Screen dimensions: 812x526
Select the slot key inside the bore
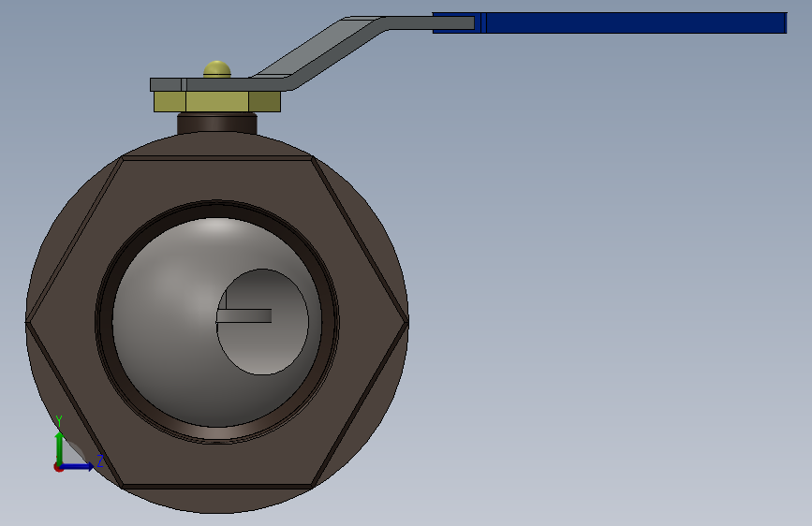(x=244, y=315)
